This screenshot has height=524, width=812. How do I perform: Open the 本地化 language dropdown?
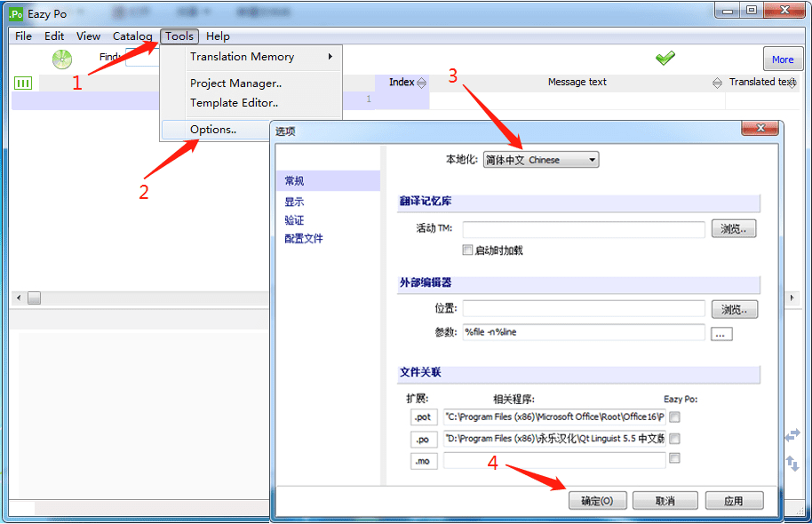541,160
